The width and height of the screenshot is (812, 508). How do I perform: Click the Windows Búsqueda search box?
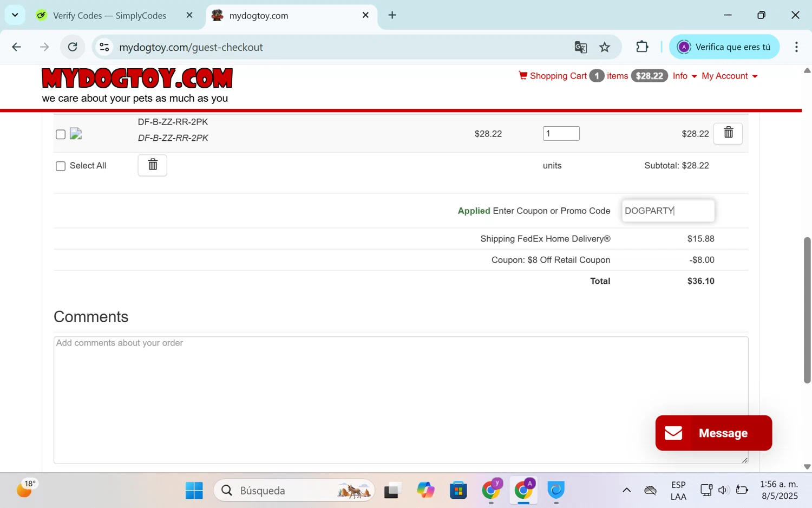pyautogui.click(x=294, y=490)
